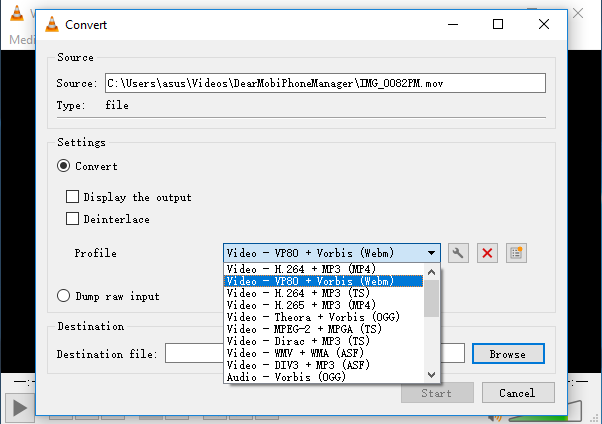602x424 pixels.
Task: Choose Video - VP80 + Vorbis (Webm) list entry
Action: point(324,281)
